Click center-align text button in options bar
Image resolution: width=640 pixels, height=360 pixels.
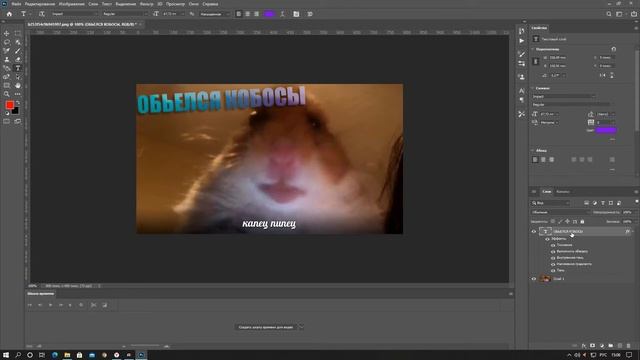pyautogui.click(x=247, y=14)
